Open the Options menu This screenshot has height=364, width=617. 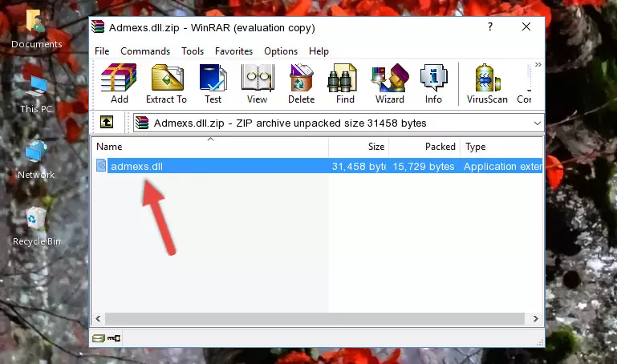(281, 51)
